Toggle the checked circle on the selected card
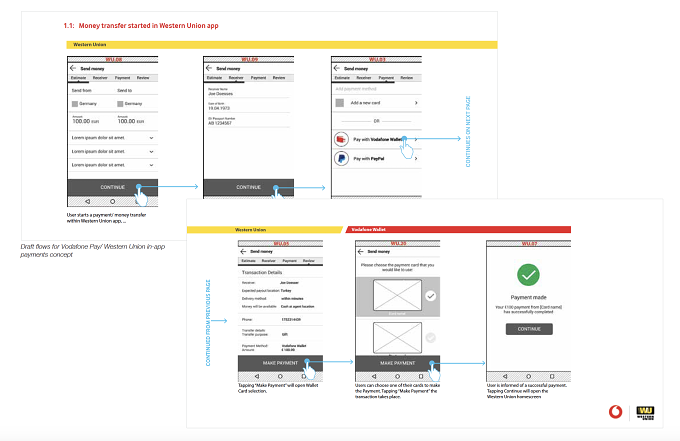Viewport: 680px width, 441px height. [430, 296]
